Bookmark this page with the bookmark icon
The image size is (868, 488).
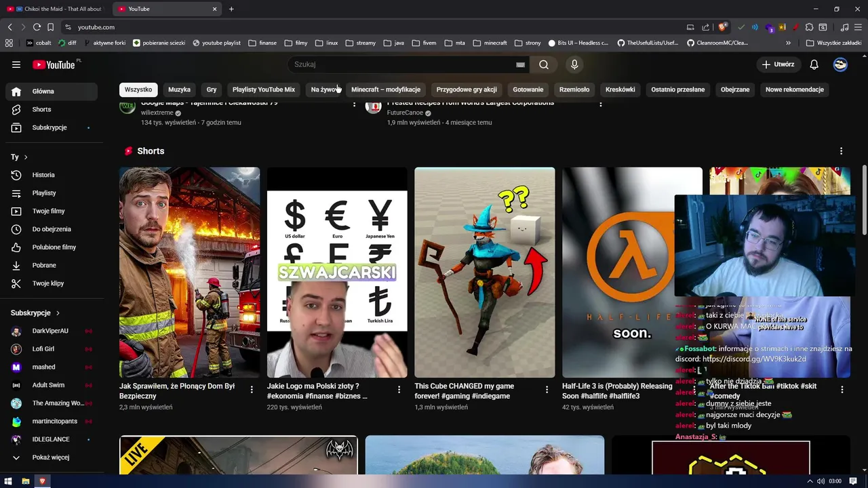50,27
